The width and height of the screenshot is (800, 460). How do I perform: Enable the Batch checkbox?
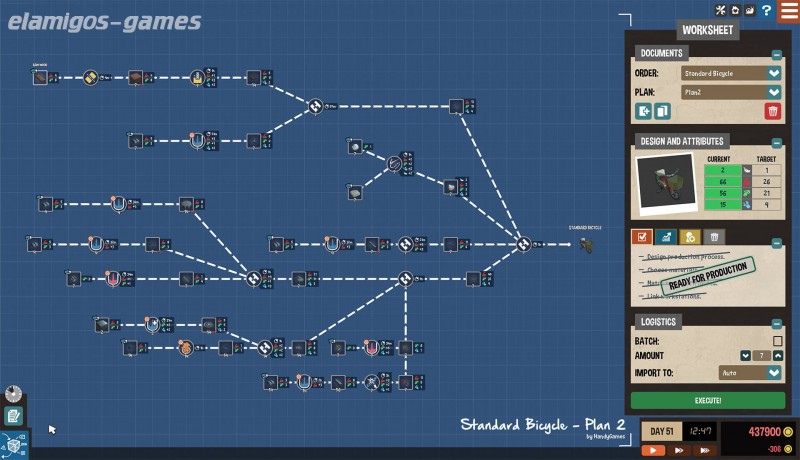[776, 341]
